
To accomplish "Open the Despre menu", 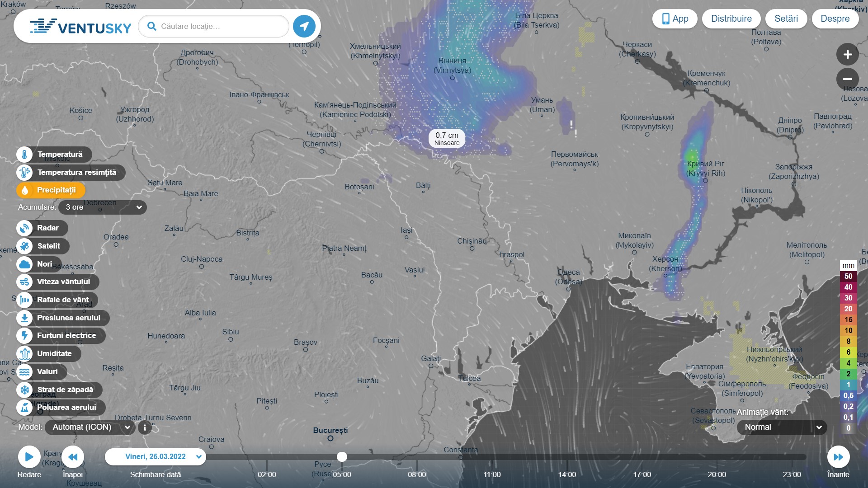I will pos(835,19).
